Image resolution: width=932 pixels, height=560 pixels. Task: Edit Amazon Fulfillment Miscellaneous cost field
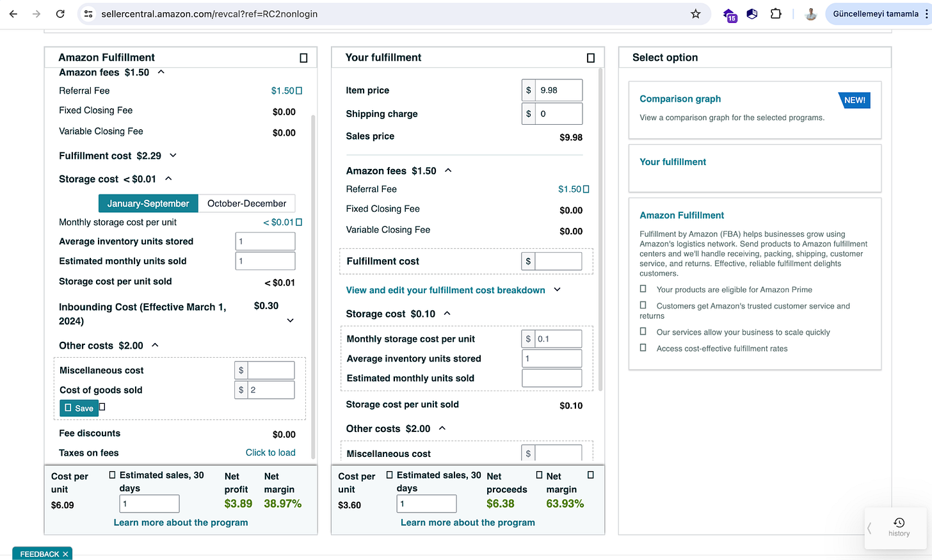(271, 370)
